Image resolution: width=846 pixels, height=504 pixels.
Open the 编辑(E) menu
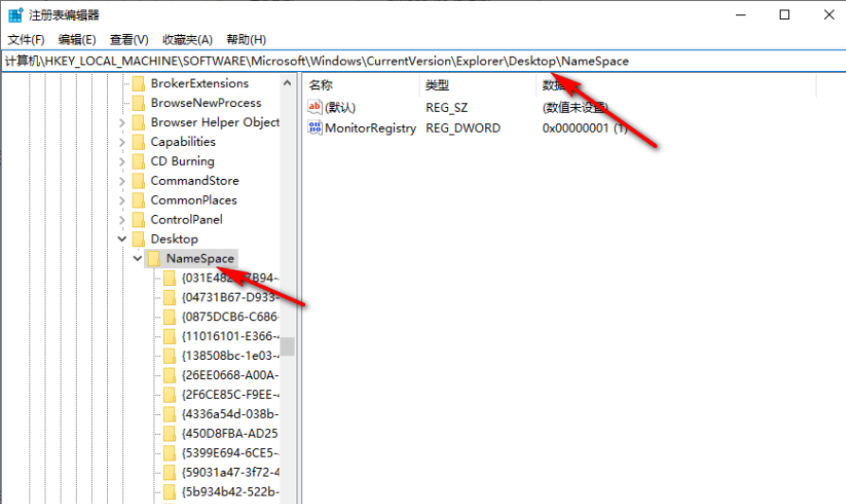point(77,40)
